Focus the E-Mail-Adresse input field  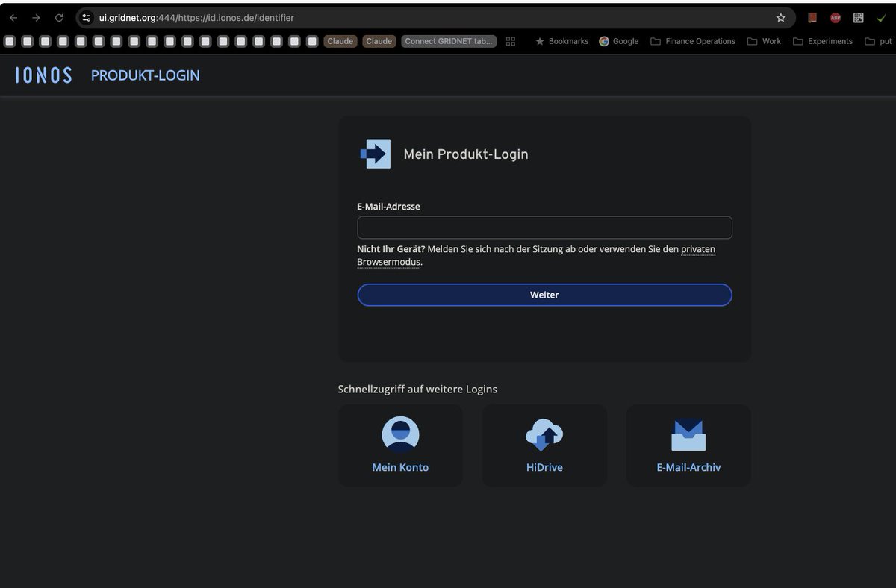pos(544,228)
